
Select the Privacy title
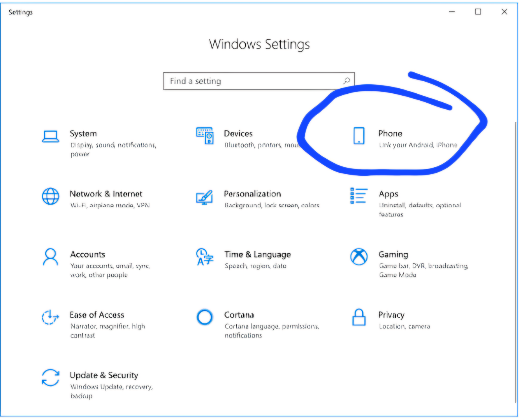pyautogui.click(x=391, y=315)
